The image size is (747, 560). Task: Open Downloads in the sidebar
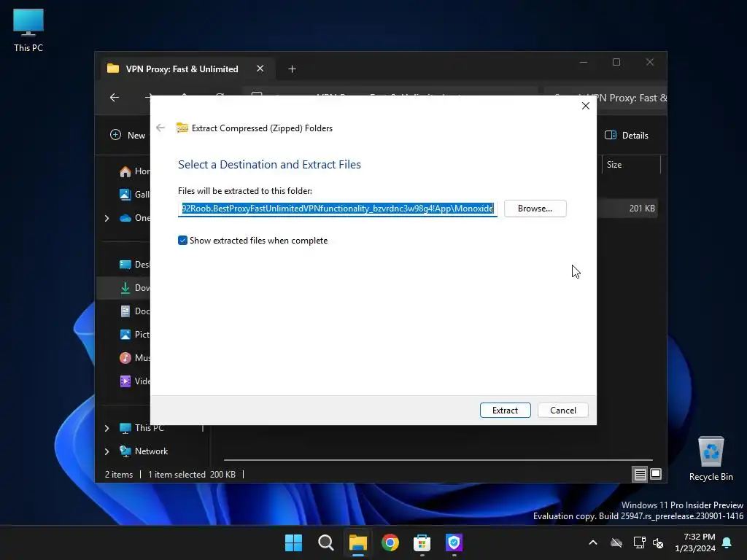pos(134,287)
